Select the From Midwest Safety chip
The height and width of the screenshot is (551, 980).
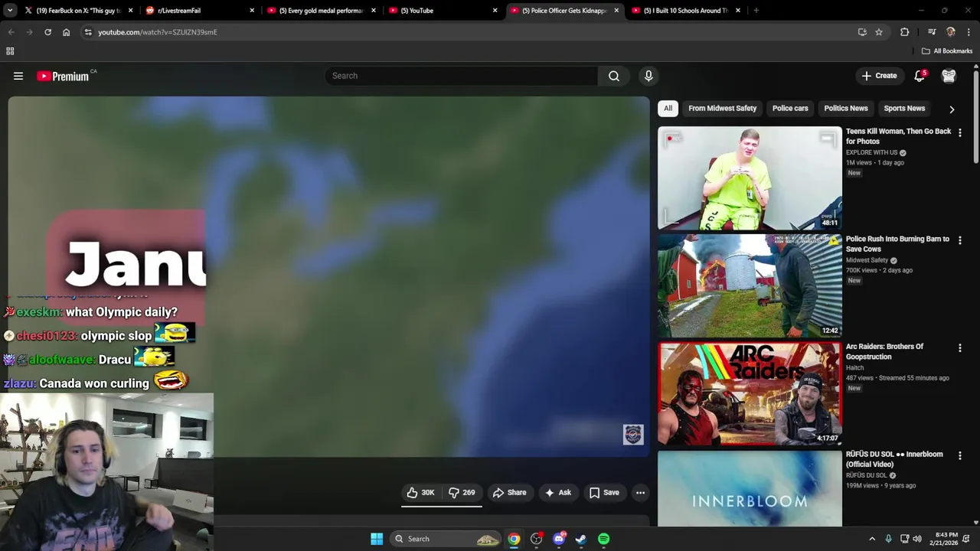(x=722, y=109)
